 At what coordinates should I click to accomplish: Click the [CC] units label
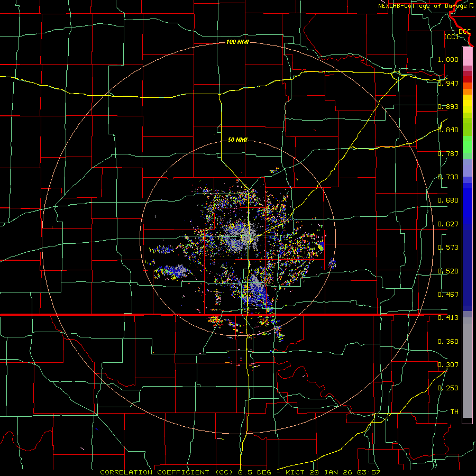click(x=451, y=36)
